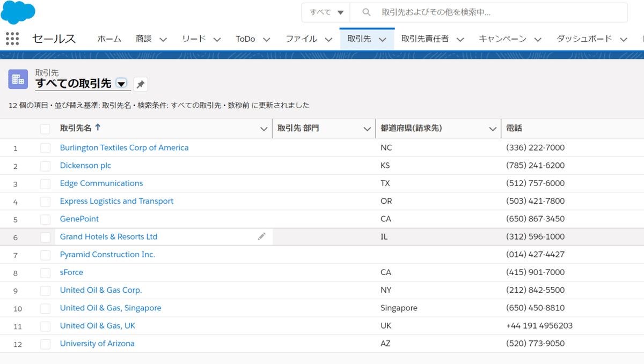Switch to the ダッシュボード tab
This screenshot has width=644, height=364.
click(584, 39)
